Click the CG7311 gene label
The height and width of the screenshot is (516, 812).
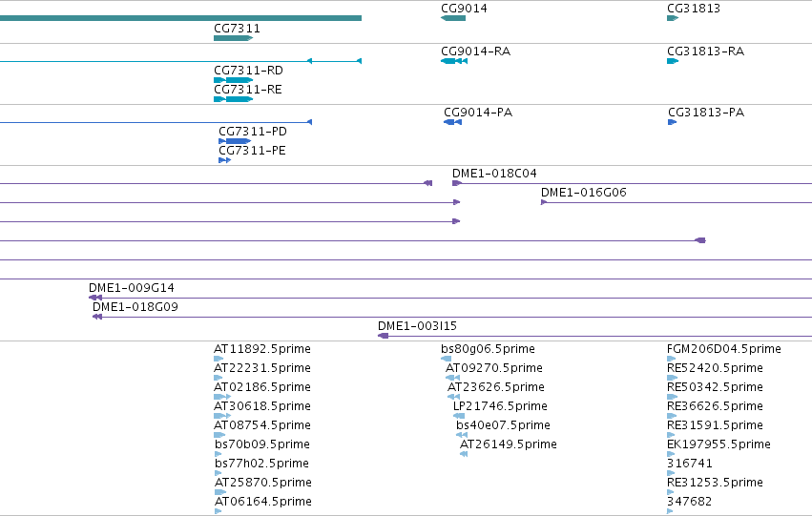point(237,29)
